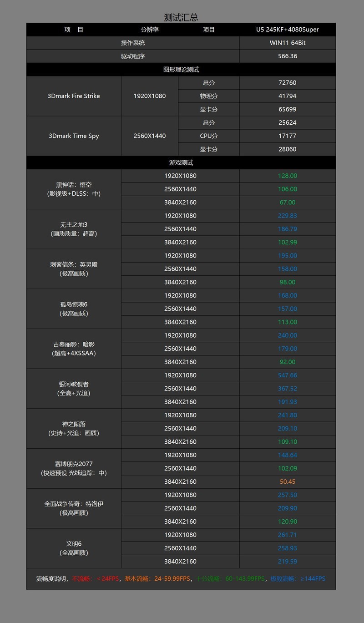Select the Fire Strike 总分 score 72760
The image size is (364, 623).
coord(287,83)
